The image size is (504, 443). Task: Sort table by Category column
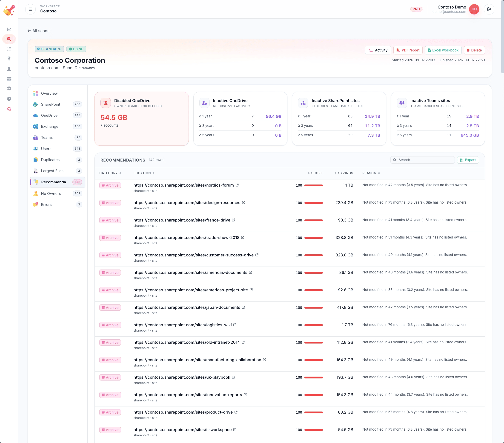[110, 173]
